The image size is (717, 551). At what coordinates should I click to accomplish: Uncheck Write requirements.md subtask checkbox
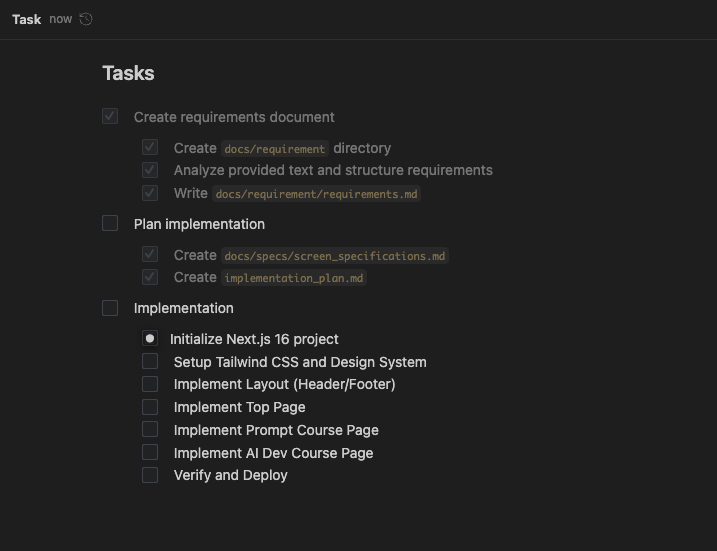point(150,193)
